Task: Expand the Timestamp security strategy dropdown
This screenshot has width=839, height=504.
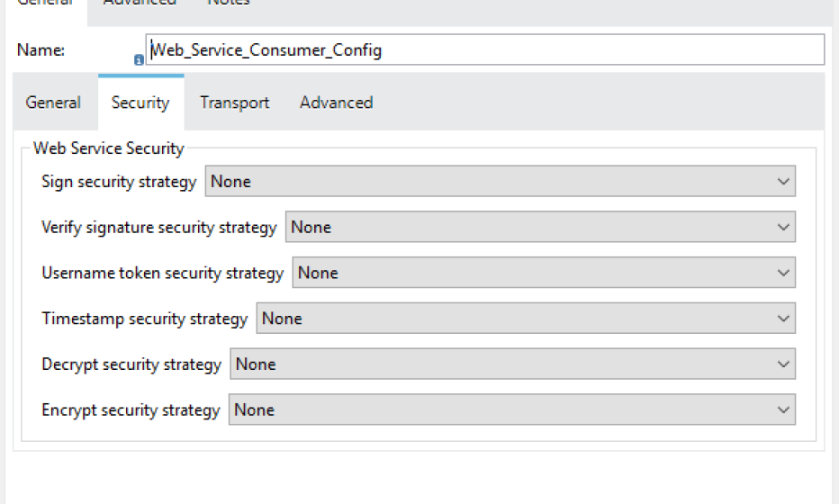Action: pos(526,319)
